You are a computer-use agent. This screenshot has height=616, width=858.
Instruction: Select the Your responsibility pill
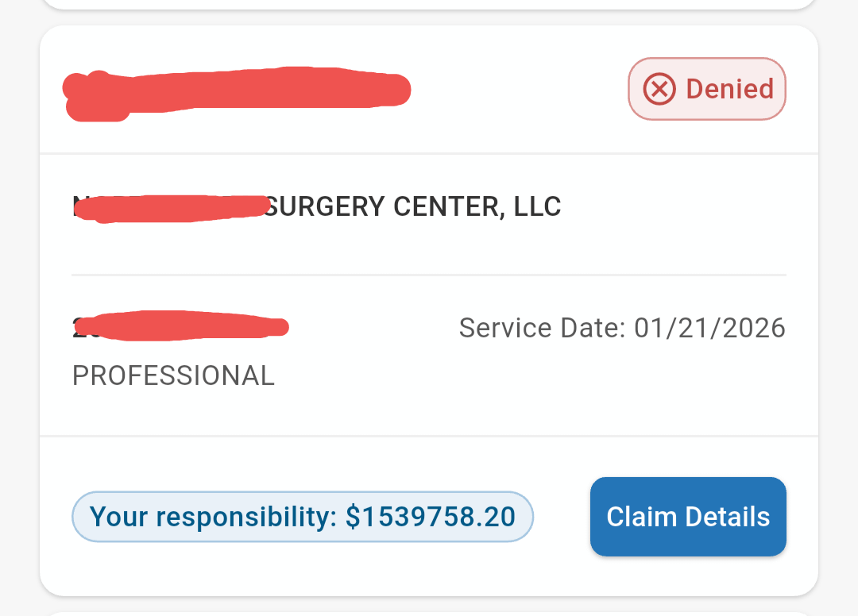pyautogui.click(x=302, y=517)
